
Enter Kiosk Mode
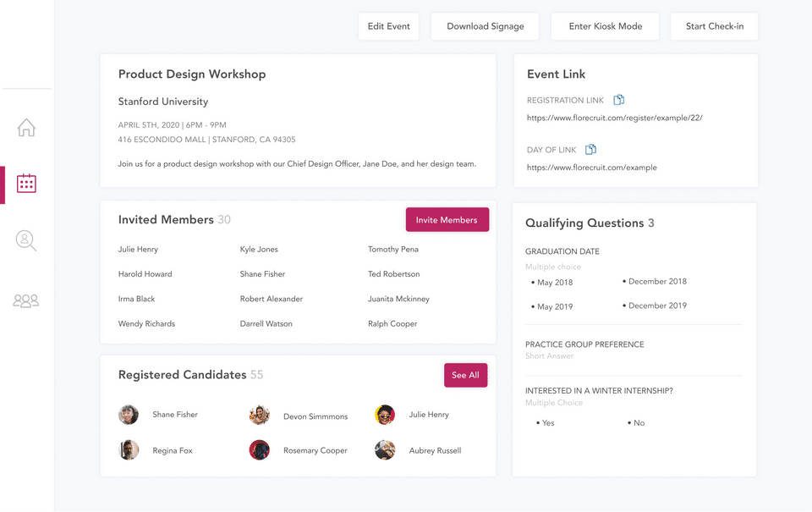tap(605, 26)
